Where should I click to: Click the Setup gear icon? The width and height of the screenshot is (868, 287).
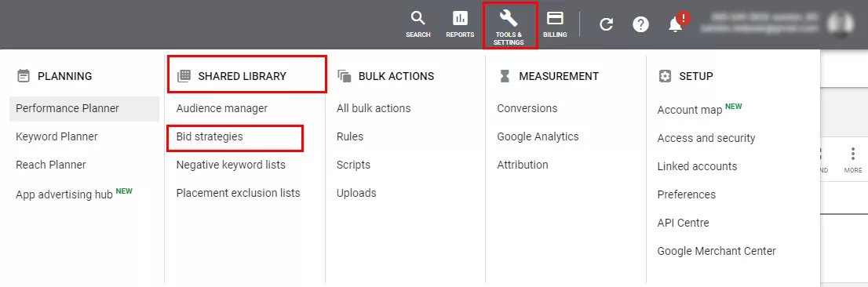[x=664, y=76]
